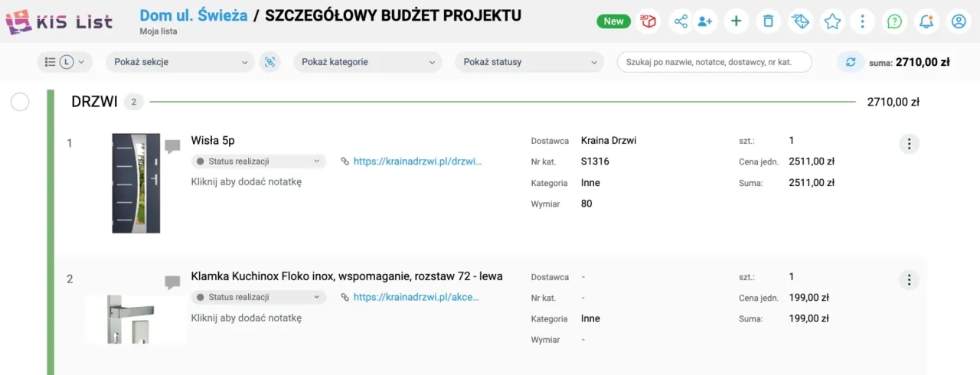Refresh the sum total
This screenshot has width=980, height=375.
pyautogui.click(x=850, y=62)
